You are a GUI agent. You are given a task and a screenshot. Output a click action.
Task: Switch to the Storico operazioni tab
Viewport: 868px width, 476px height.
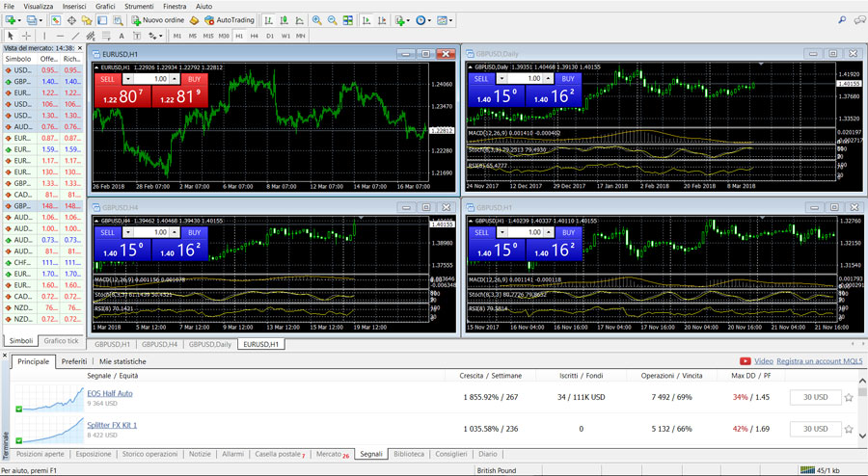tap(149, 454)
